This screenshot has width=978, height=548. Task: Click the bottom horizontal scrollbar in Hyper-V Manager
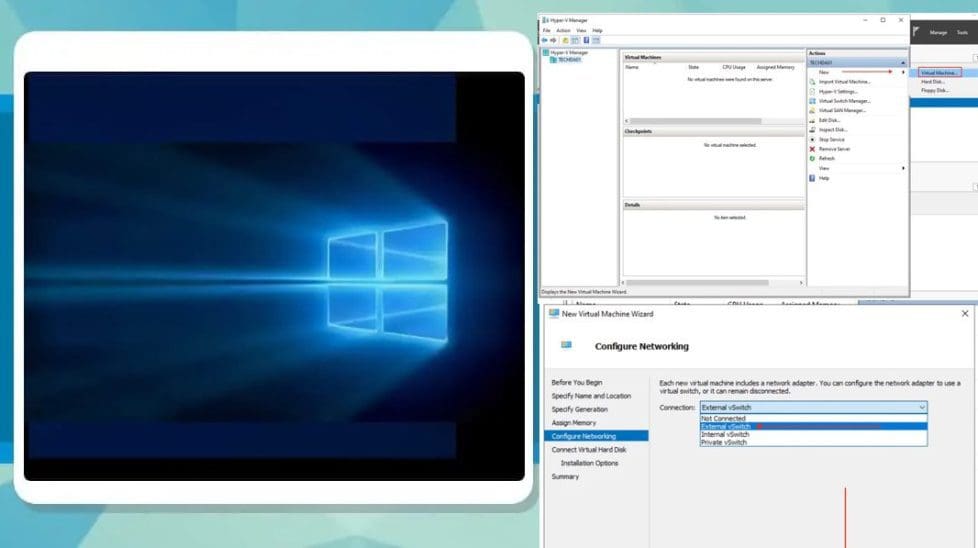point(697,283)
